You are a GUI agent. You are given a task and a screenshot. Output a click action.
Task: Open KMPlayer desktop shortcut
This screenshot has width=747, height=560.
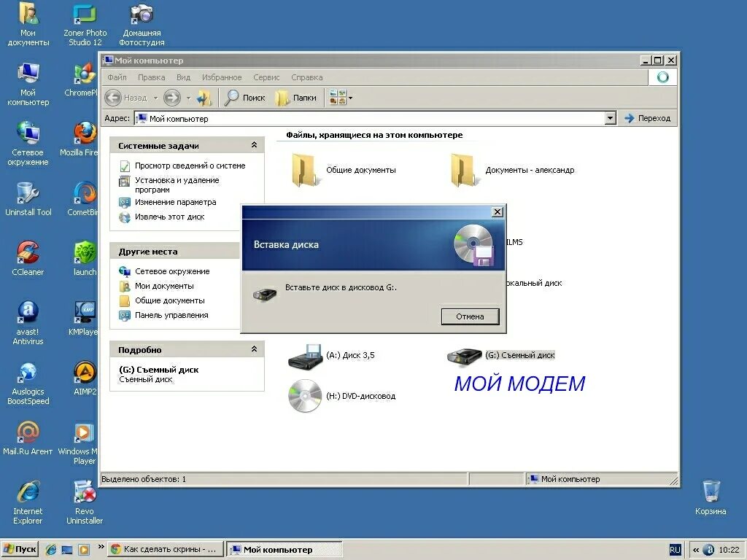click(x=83, y=319)
